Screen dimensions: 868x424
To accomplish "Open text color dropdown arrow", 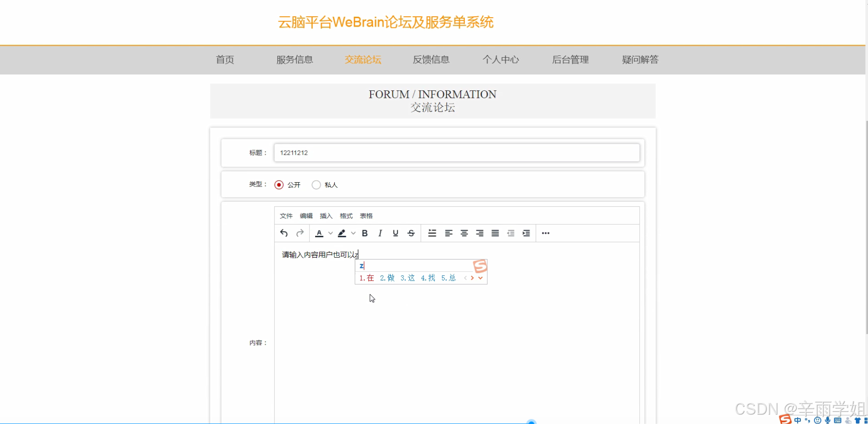I will [x=331, y=233].
